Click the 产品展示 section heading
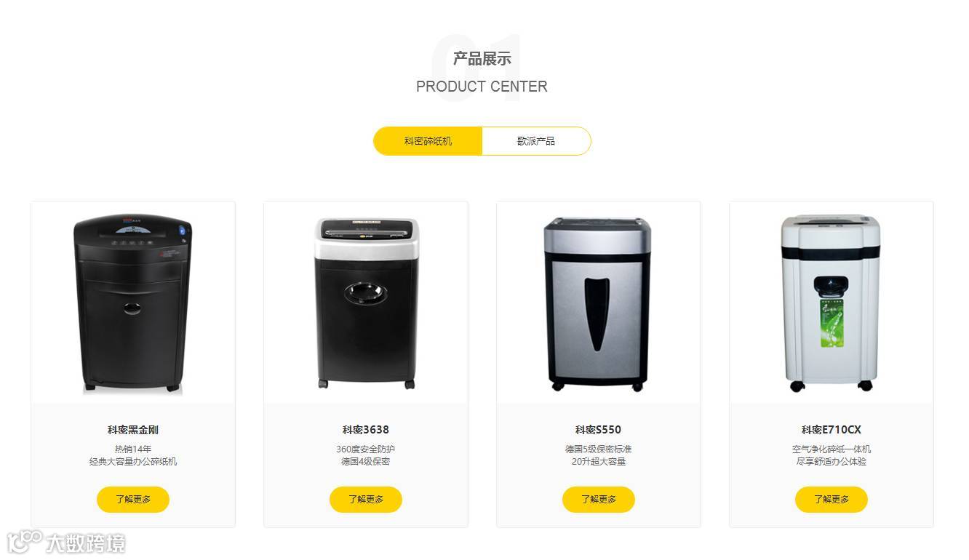 (x=482, y=59)
